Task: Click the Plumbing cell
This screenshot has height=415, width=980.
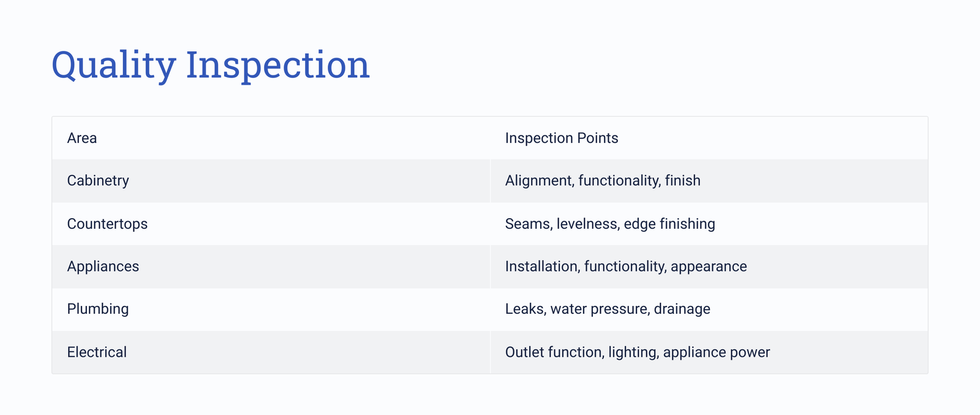Action: tap(271, 309)
